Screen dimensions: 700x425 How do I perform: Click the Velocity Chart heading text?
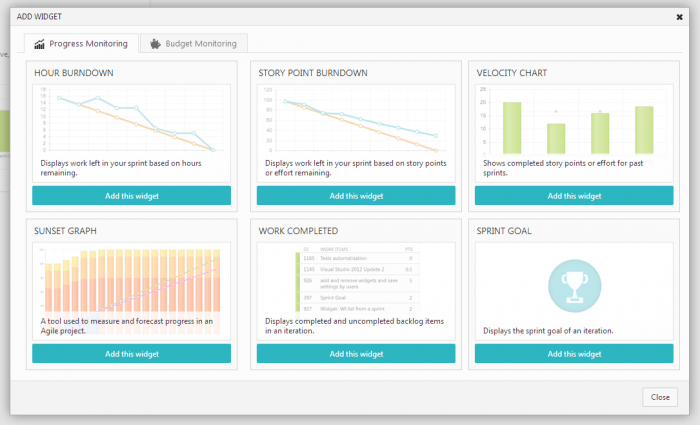512,73
